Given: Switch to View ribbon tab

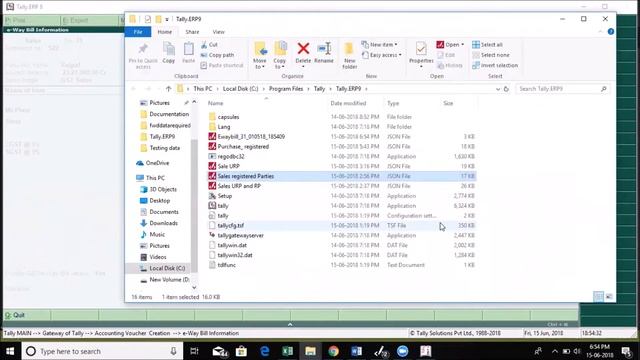Looking at the screenshot, I should coord(218,32).
